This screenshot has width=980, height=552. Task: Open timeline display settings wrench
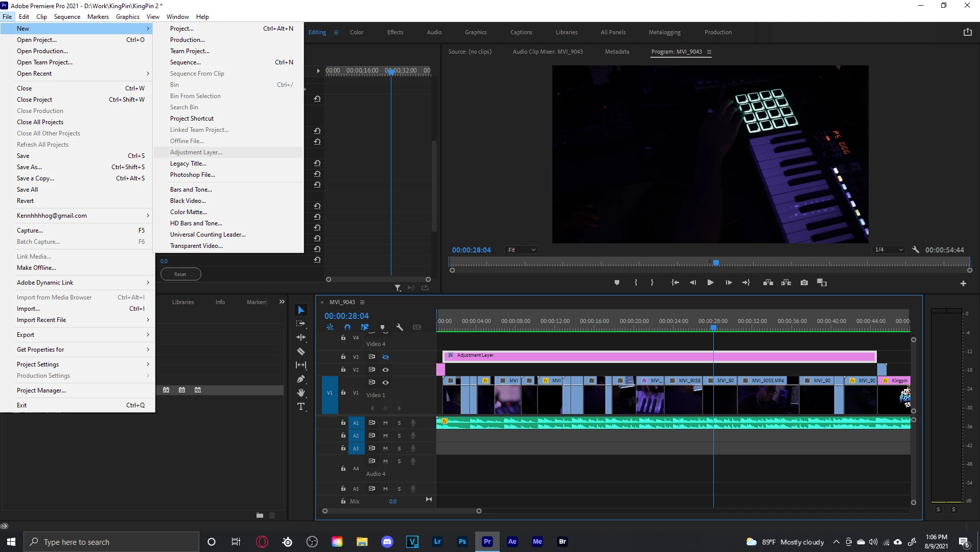(x=400, y=327)
